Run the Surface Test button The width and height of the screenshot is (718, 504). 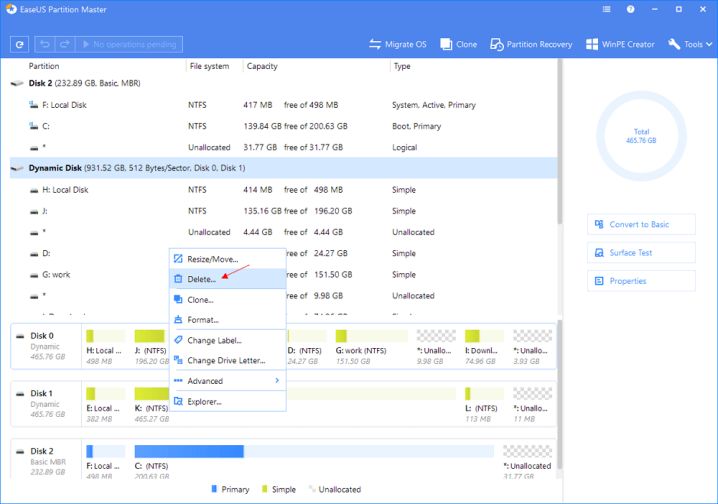tap(641, 253)
